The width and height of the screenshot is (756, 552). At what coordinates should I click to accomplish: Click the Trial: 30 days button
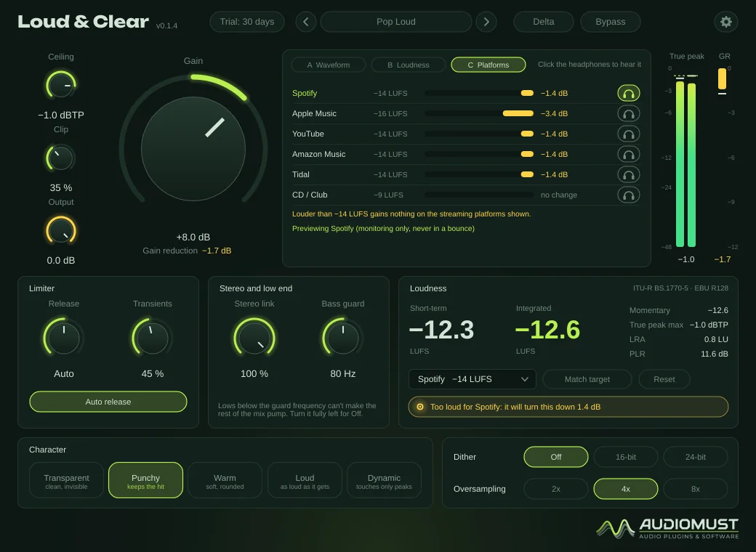247,22
